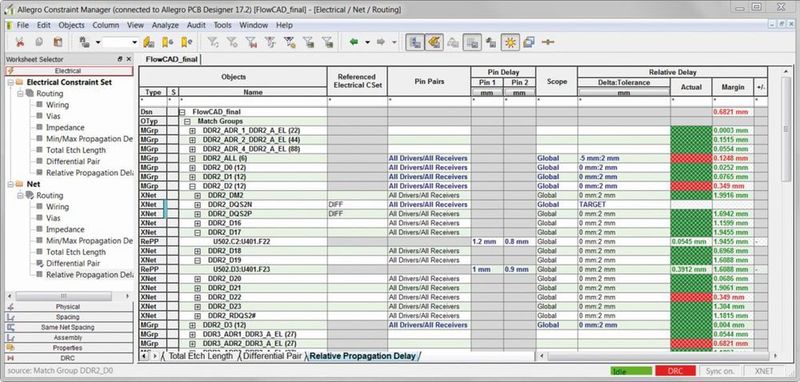
Task: Click the table's horizontal scrollbar track
Action: click(x=658, y=355)
